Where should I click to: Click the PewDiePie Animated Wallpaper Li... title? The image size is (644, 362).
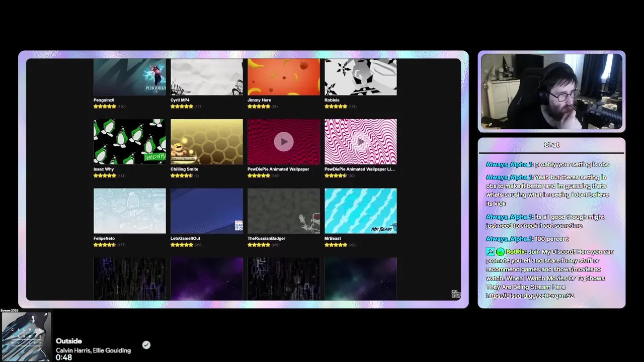[x=360, y=169]
